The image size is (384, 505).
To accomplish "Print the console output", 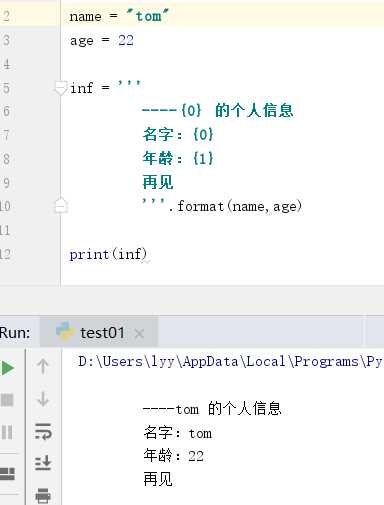I will point(43,496).
